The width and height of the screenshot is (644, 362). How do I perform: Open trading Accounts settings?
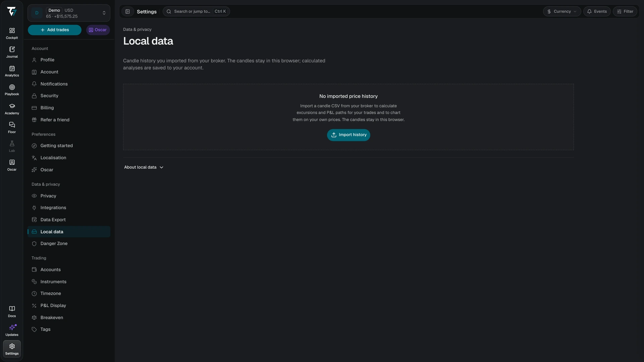(x=69, y=270)
